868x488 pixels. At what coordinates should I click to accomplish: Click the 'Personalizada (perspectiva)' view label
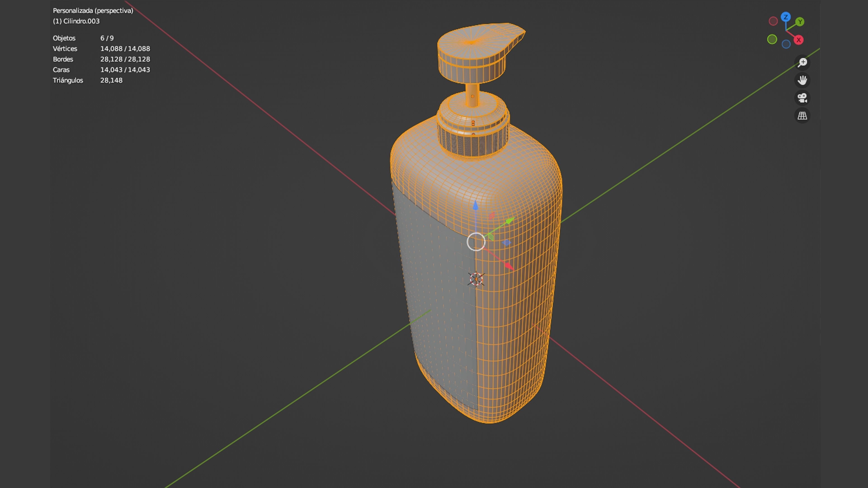point(93,11)
